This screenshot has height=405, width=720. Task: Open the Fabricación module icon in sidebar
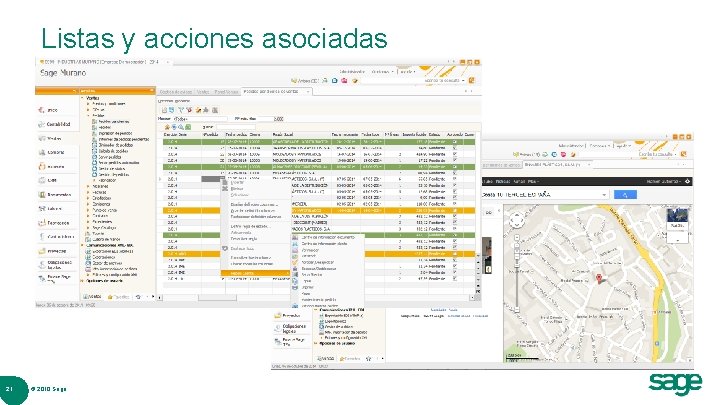[x=42, y=223]
